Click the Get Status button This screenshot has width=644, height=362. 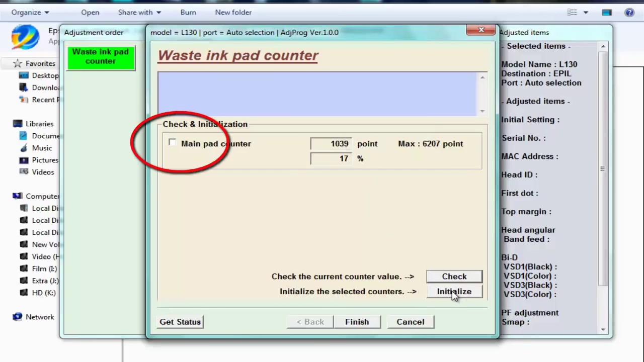click(180, 322)
